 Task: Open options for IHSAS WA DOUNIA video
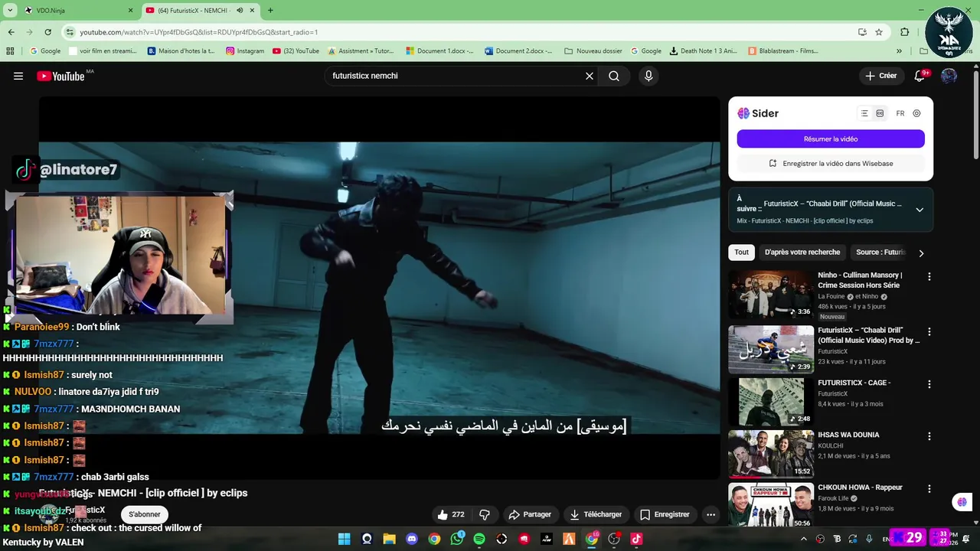tap(929, 436)
